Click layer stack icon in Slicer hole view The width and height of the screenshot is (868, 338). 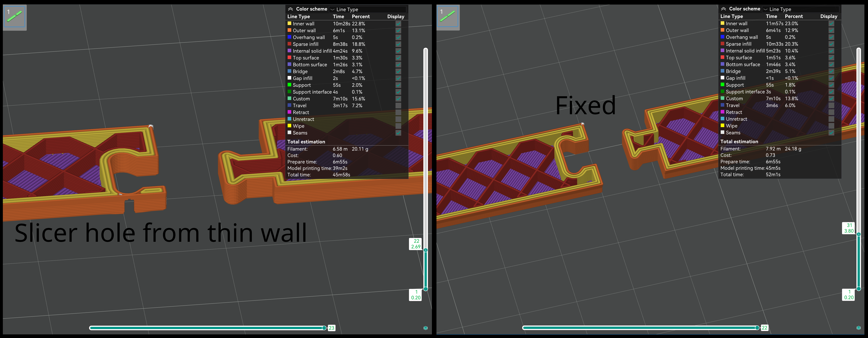point(426,328)
